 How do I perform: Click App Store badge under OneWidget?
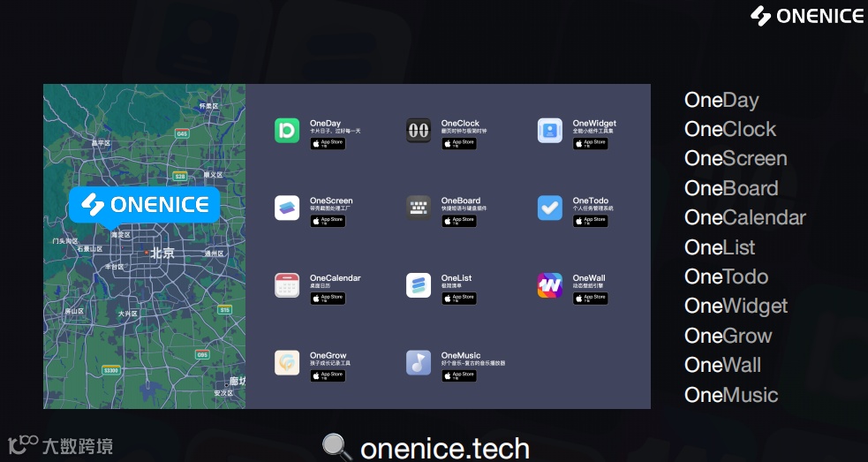(x=591, y=143)
